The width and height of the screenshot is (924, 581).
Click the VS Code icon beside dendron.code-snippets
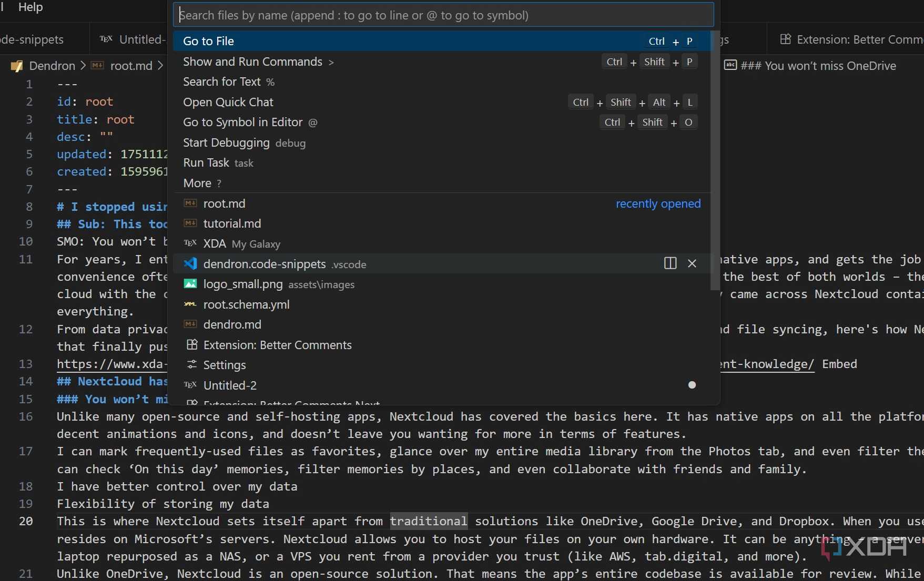click(x=190, y=263)
